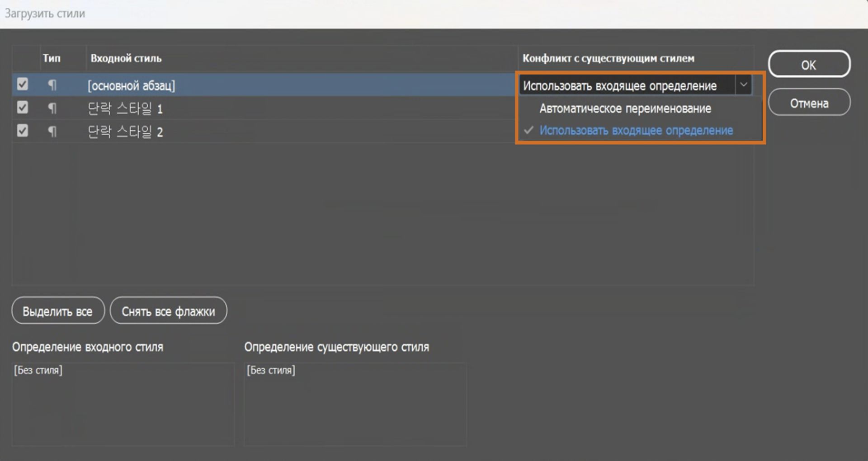Screen dimensions: 868x461
Task: Click paragraph icon of 단락 스타일 1 row
Action: click(52, 108)
